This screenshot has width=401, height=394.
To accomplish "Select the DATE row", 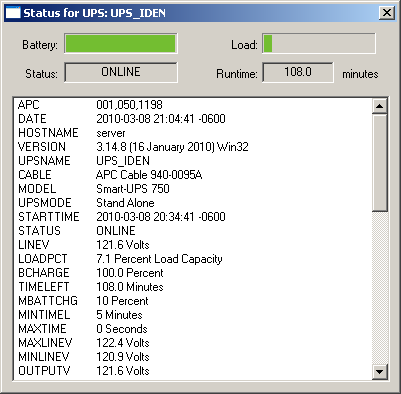I will pyautogui.click(x=193, y=119).
